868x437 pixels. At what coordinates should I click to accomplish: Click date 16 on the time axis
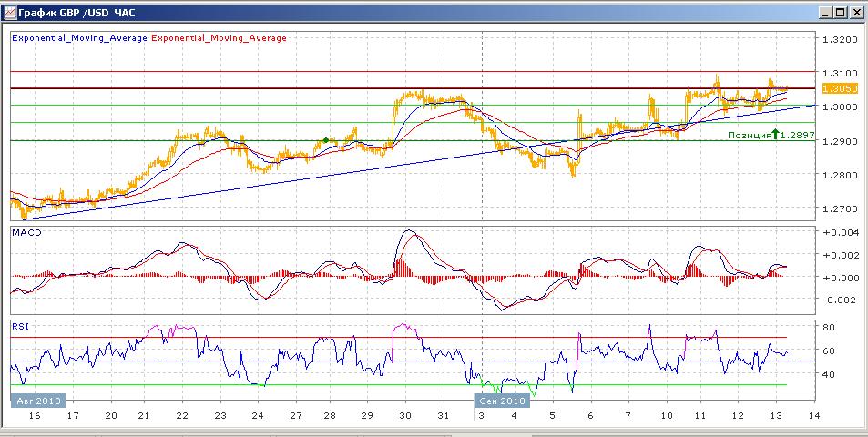click(x=35, y=416)
